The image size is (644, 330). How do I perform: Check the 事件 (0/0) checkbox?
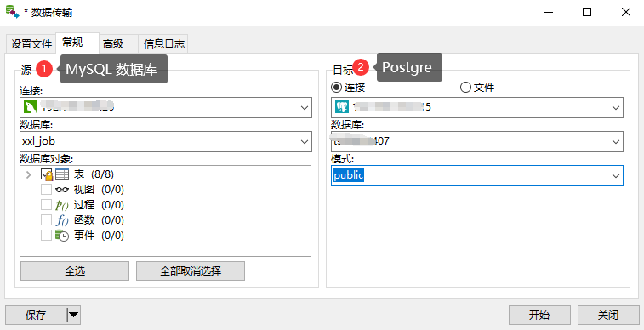tap(46, 236)
